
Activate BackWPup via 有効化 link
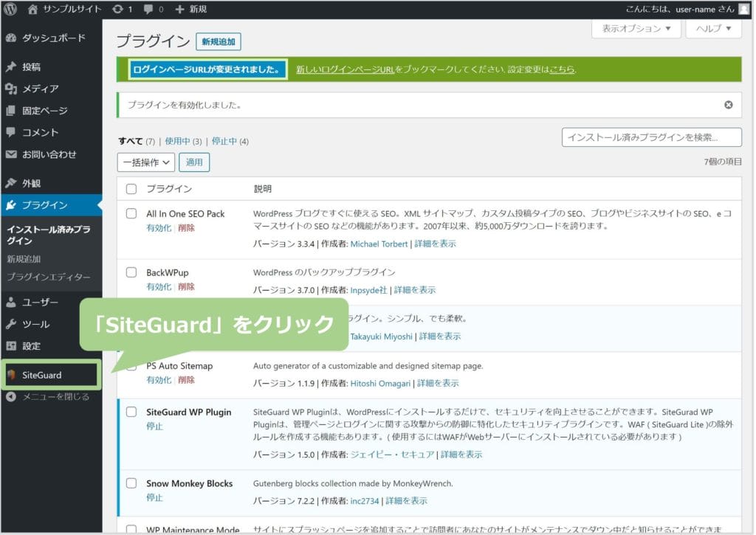tap(159, 287)
